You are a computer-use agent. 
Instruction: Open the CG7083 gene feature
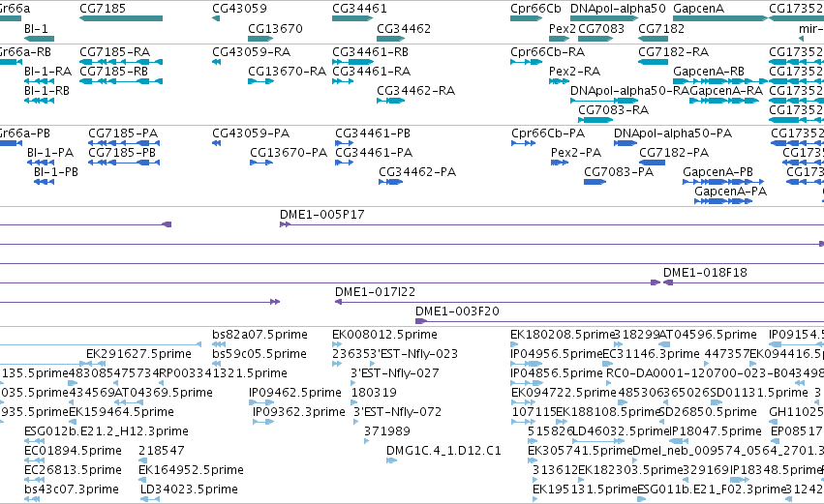coord(595,39)
